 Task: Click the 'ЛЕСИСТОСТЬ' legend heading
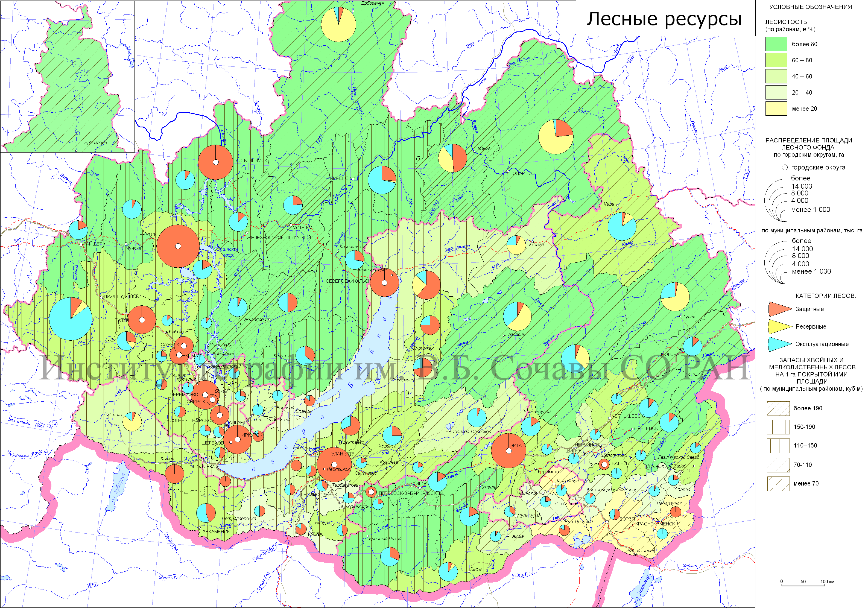[786, 22]
